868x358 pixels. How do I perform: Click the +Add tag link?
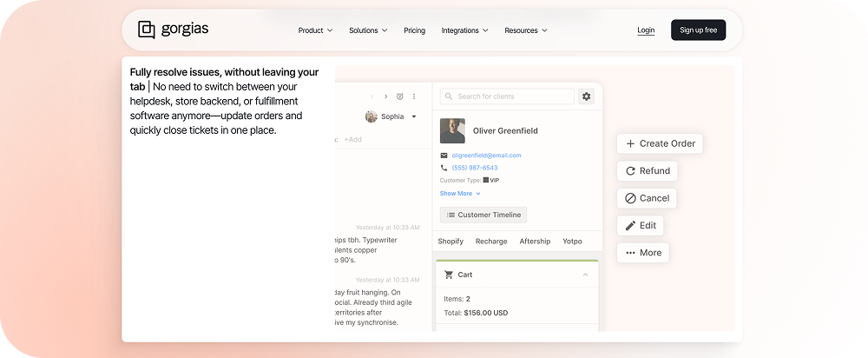pyautogui.click(x=352, y=139)
